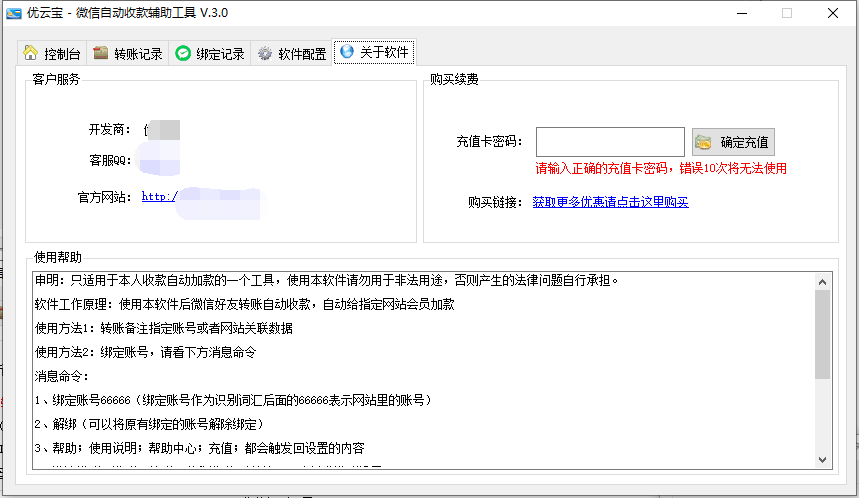Click the help text scrollbar up arrow
The width and height of the screenshot is (859, 498).
click(823, 279)
